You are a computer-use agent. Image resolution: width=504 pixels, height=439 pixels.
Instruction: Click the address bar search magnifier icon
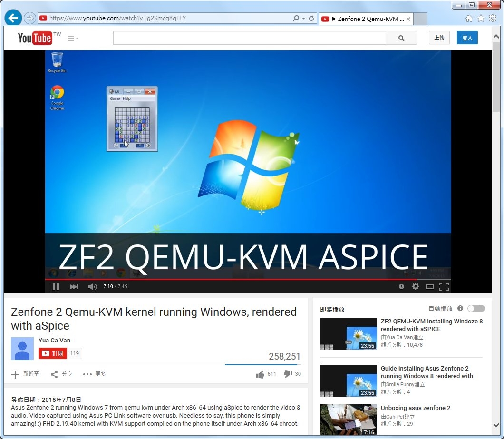click(296, 19)
